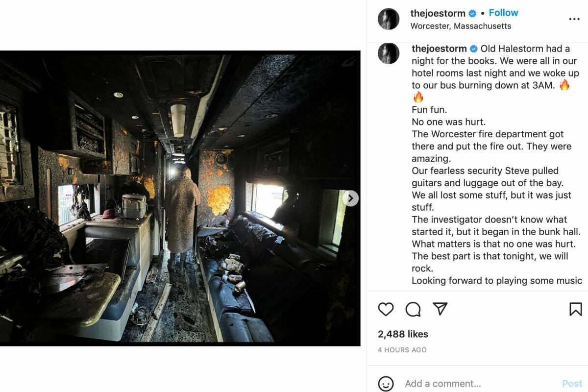Screen dimensions: 588x392
Task: Open comments with the speech bubble icon
Action: pyautogui.click(x=413, y=309)
